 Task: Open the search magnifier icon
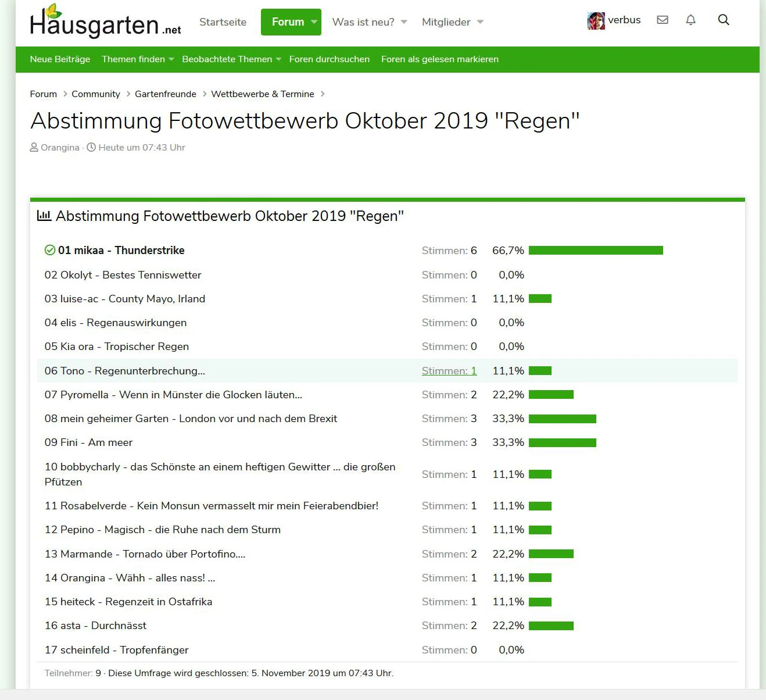tap(724, 20)
